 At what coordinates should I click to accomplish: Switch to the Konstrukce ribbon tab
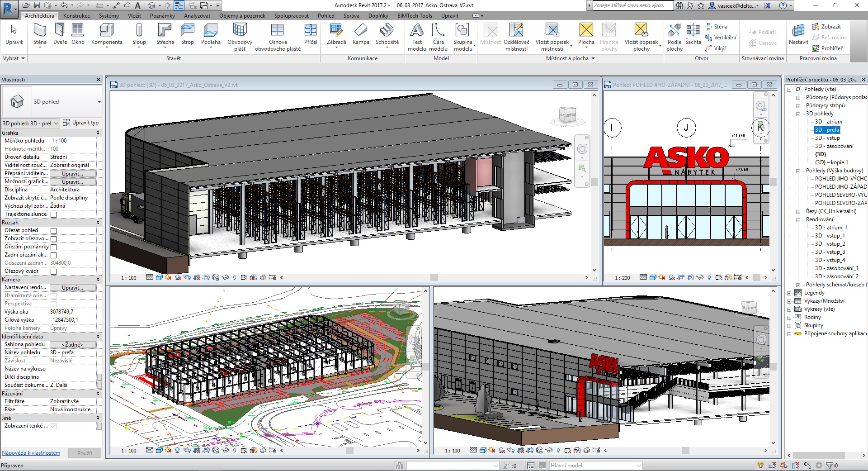click(76, 16)
